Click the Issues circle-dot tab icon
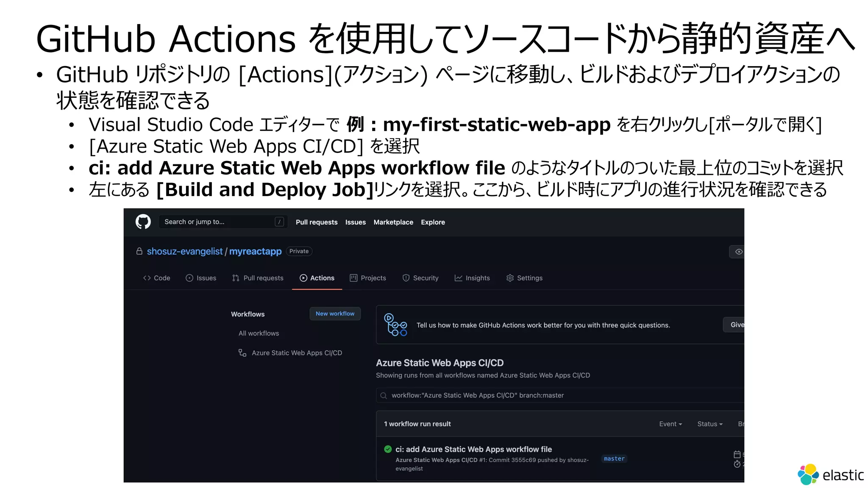 [x=189, y=278]
